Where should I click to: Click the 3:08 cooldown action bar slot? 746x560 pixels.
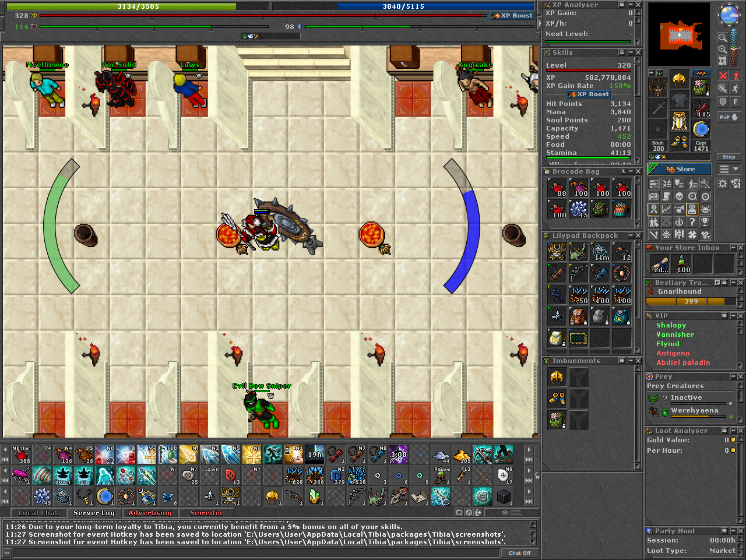click(399, 455)
